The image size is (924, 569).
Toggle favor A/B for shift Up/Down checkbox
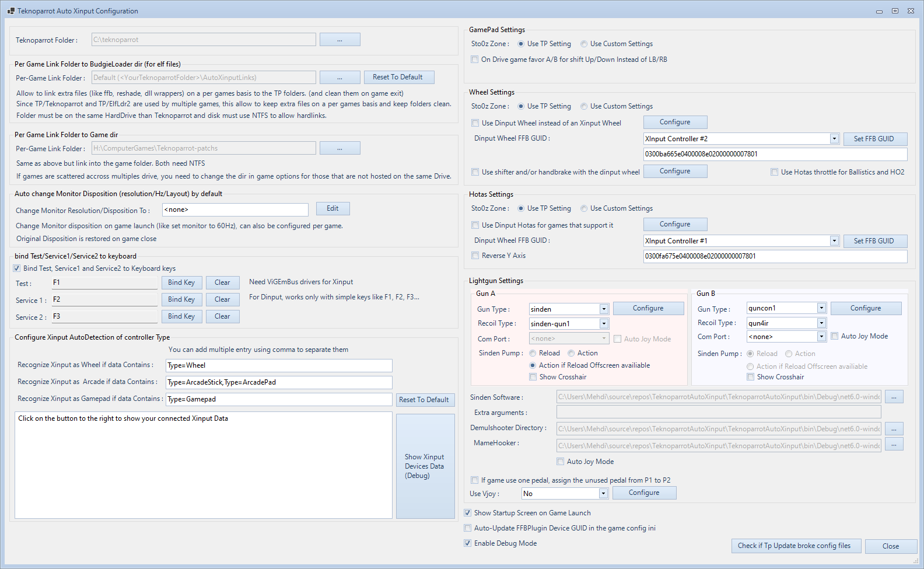pyautogui.click(x=475, y=60)
